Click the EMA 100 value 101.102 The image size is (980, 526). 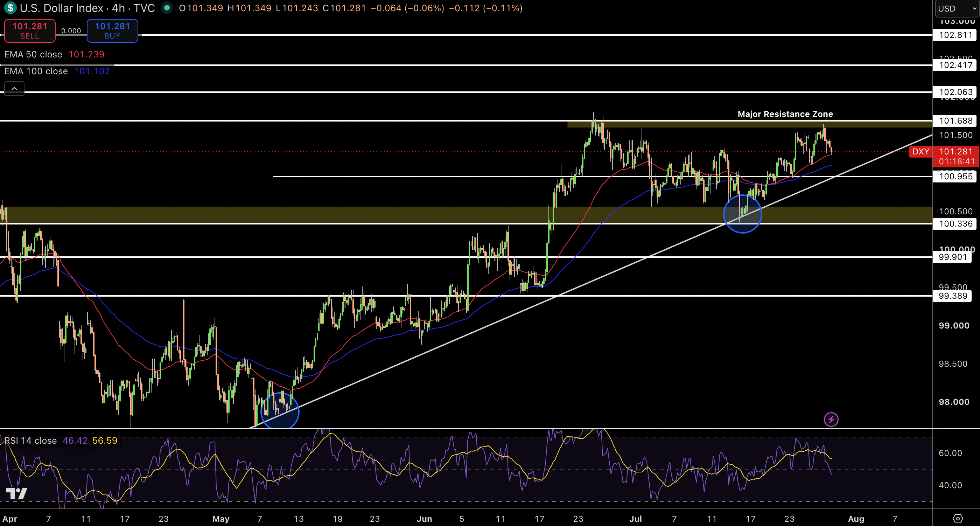pyautogui.click(x=92, y=71)
